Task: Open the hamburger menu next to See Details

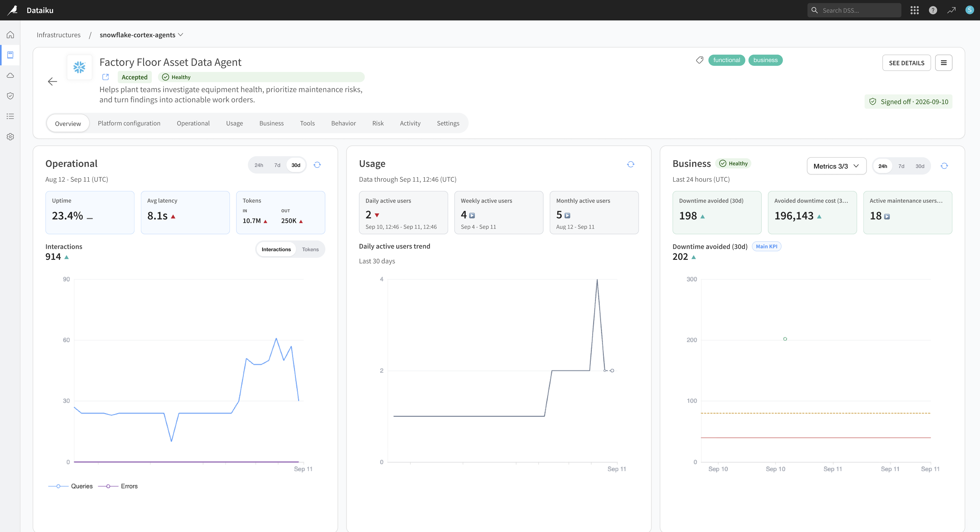Action: point(944,63)
